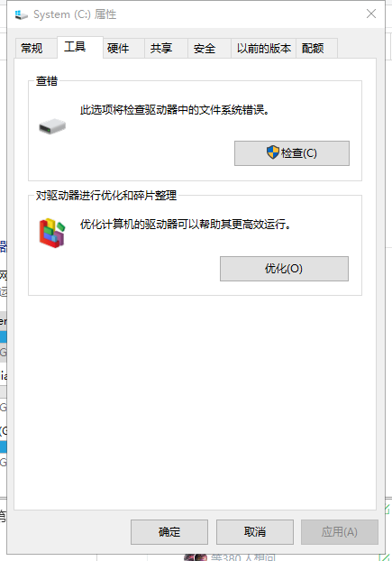Click the 检查(C) button with shield

pos(292,153)
